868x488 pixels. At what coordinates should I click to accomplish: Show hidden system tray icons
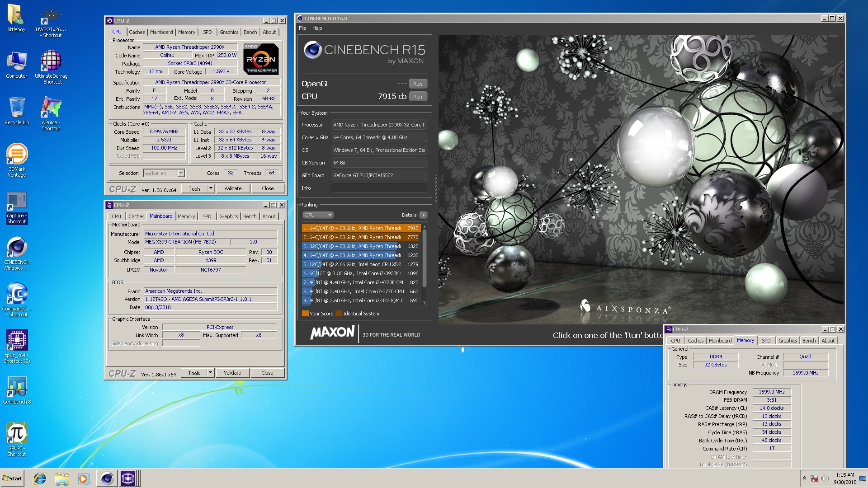coord(804,478)
